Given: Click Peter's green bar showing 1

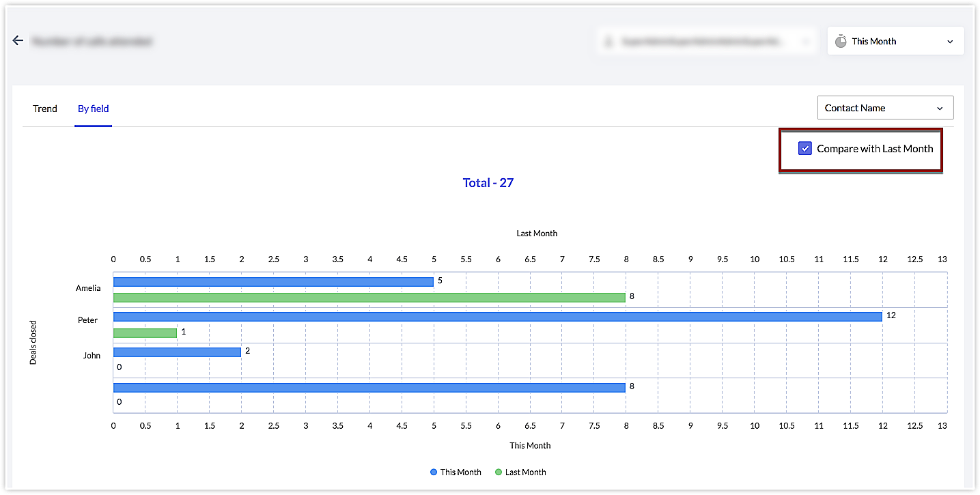Looking at the screenshot, I should pyautogui.click(x=145, y=333).
